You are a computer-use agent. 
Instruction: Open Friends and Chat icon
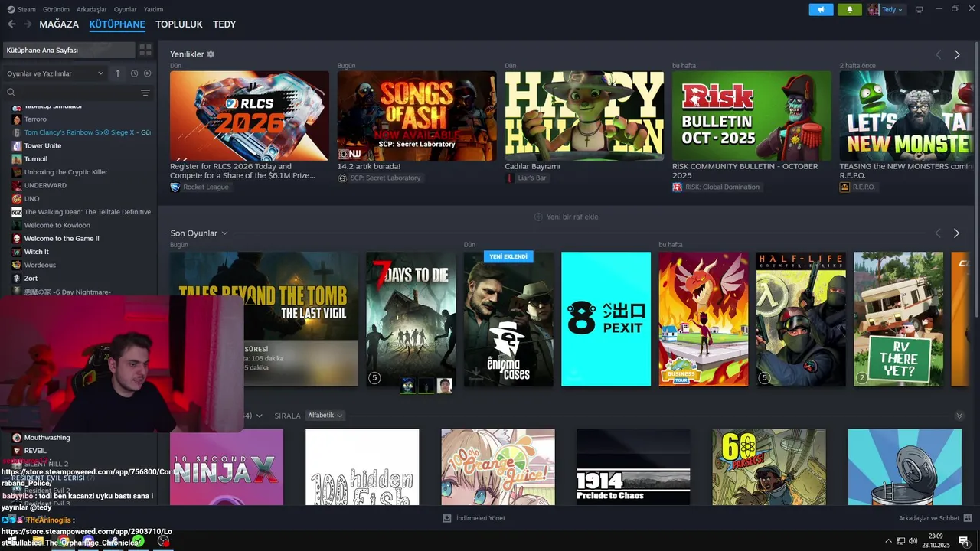coord(968,518)
